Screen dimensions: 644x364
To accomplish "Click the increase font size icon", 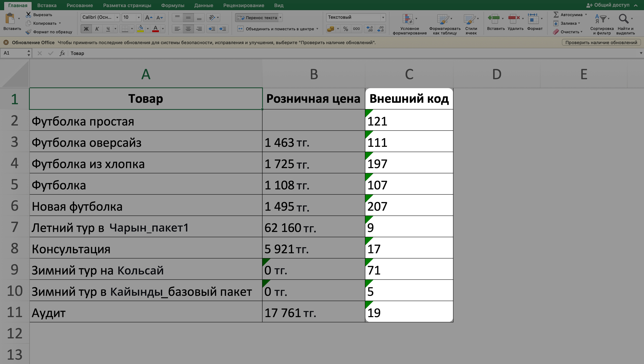I will (x=149, y=17).
